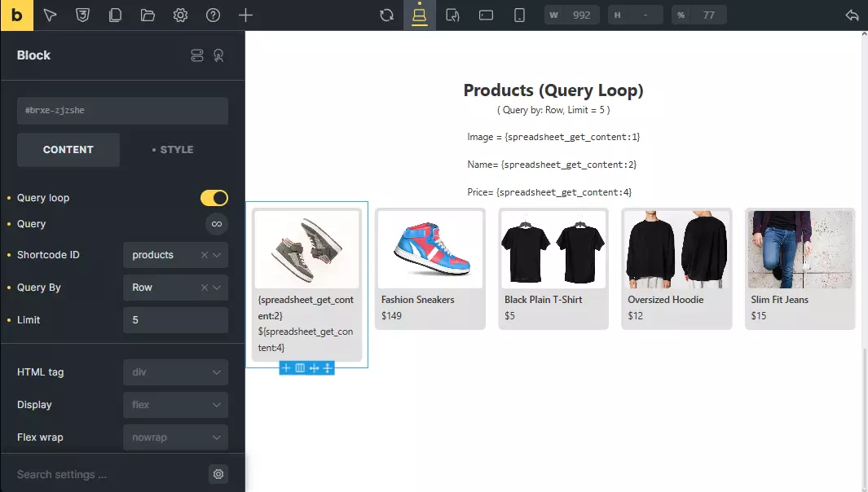Click the vertical move icon in block action bar
This screenshot has width=868, height=492.
pos(327,368)
